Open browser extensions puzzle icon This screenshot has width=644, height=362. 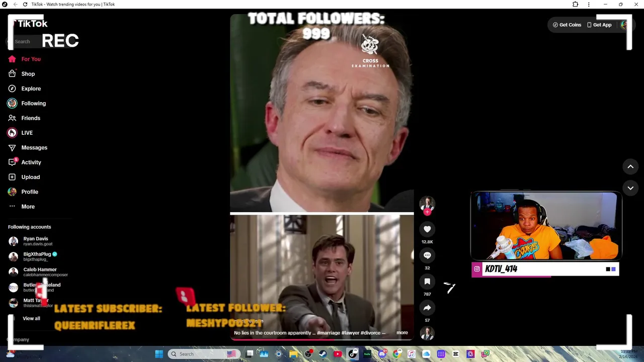(576, 5)
